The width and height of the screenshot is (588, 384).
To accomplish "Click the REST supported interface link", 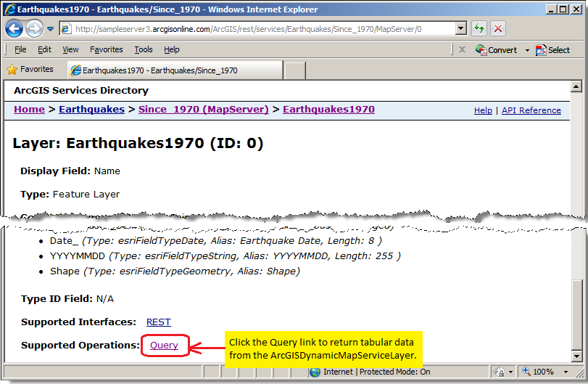I will pos(158,322).
